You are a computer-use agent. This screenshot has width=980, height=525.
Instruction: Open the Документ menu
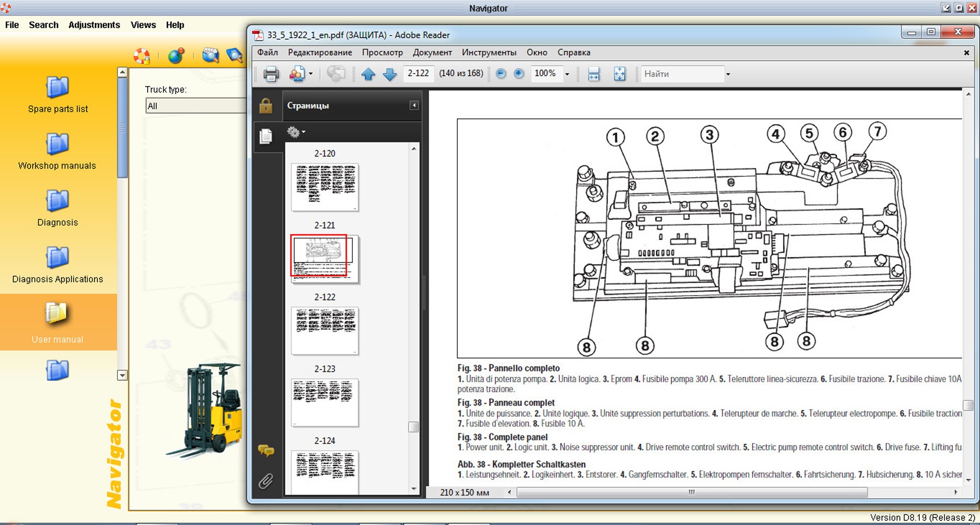point(432,53)
